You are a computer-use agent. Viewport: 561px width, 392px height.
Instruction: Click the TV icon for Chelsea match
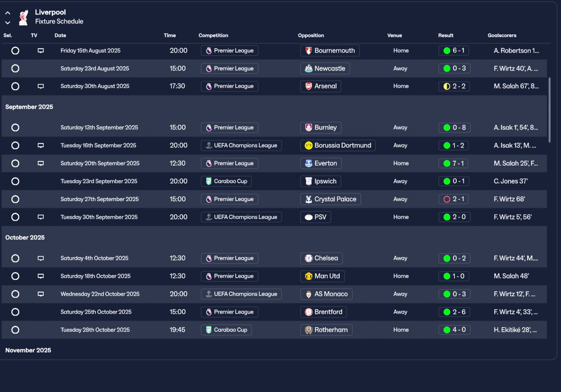(41, 258)
